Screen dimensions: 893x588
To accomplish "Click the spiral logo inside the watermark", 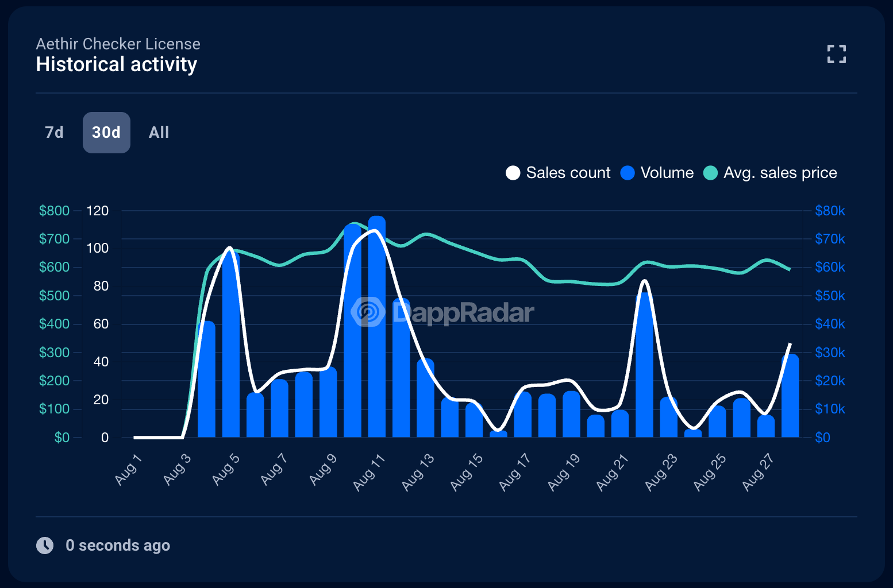I will pos(368,312).
